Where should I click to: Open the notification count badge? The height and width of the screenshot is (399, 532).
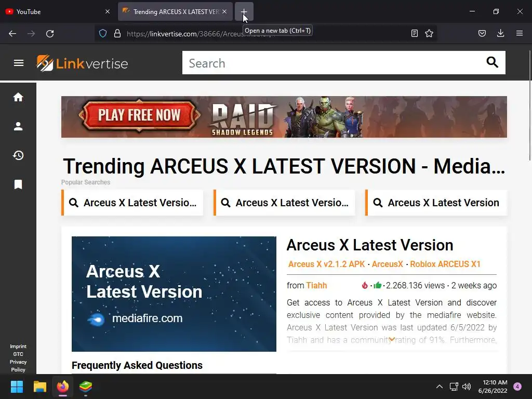[517, 387]
